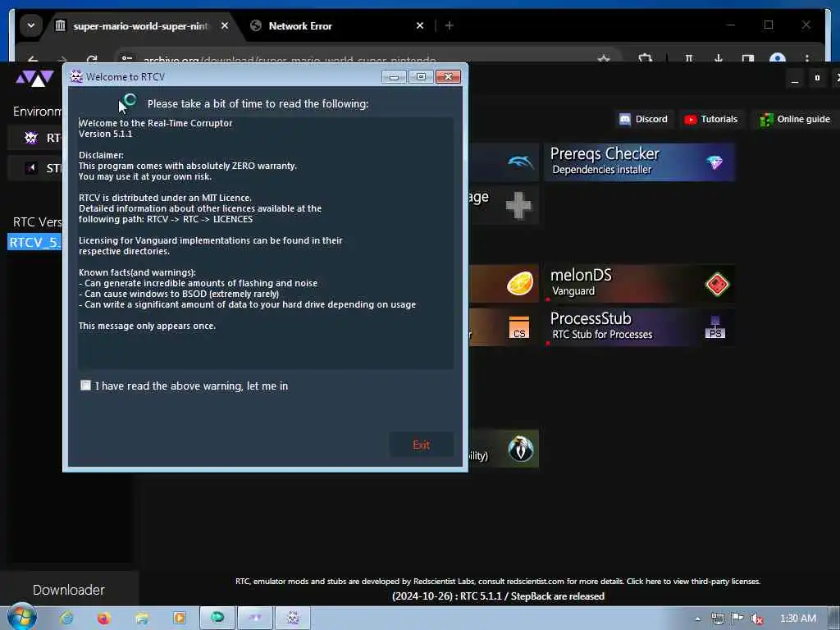Open the Downloader section
Viewport: 840px width, 630px height.
pyautogui.click(x=69, y=590)
